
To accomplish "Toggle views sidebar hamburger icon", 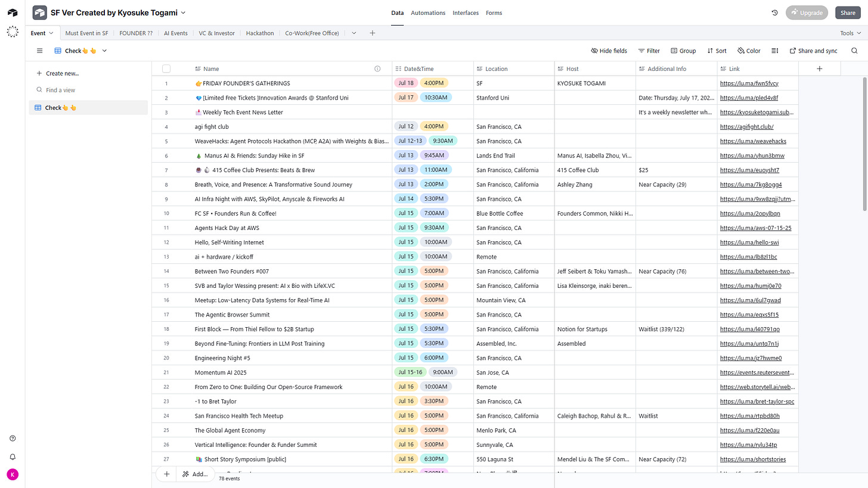I will click(x=40, y=51).
